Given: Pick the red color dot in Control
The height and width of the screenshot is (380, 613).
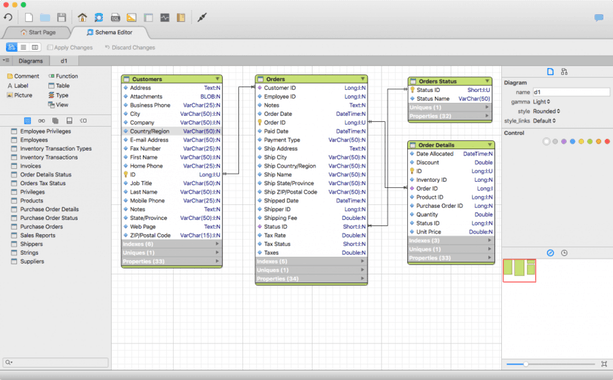Looking at the screenshot, I should [x=607, y=142].
